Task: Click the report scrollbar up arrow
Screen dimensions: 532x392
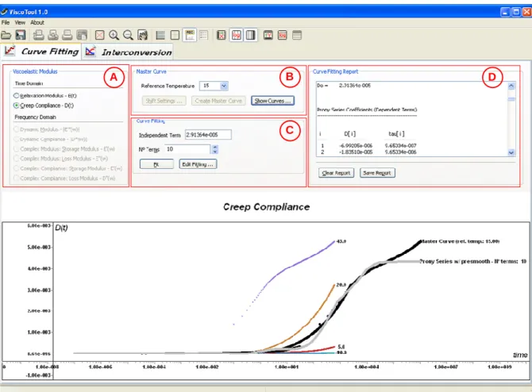Action: (511, 86)
